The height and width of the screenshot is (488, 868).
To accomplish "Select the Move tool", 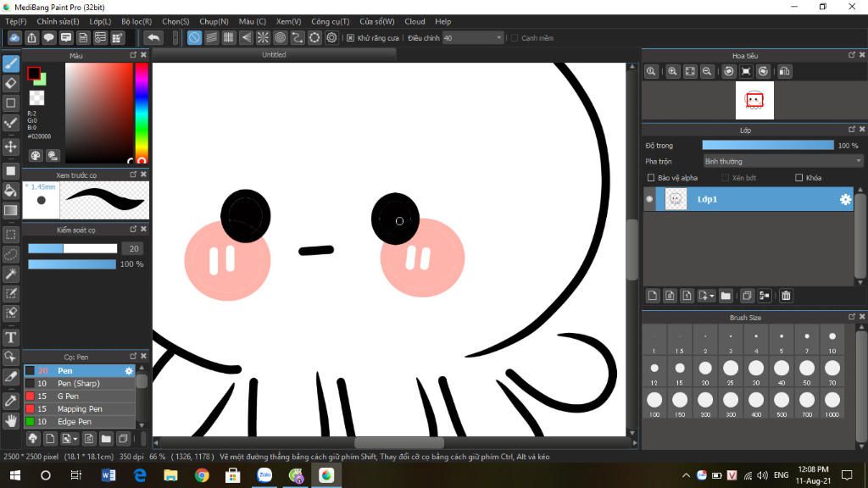I will pos(11,147).
